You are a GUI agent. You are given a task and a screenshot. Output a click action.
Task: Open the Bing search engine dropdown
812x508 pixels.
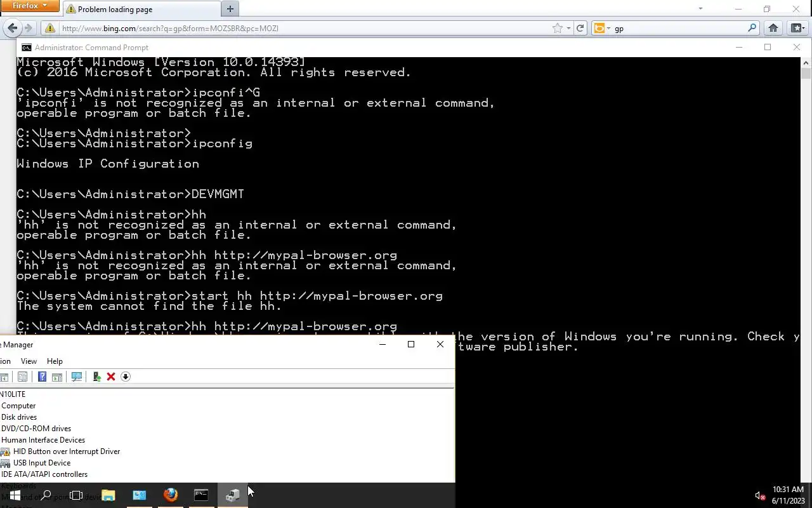click(602, 28)
